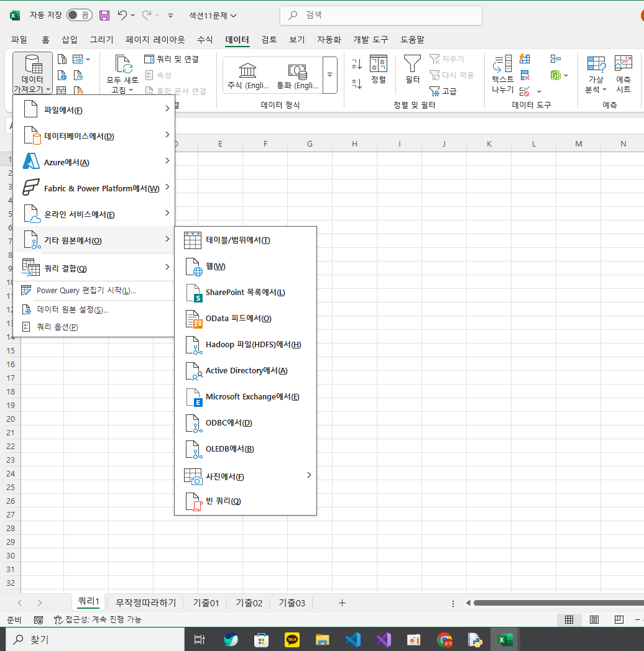Viewport: 644px width, 651px height.
Task: Open the Formulas ribbon tab
Action: coord(205,39)
